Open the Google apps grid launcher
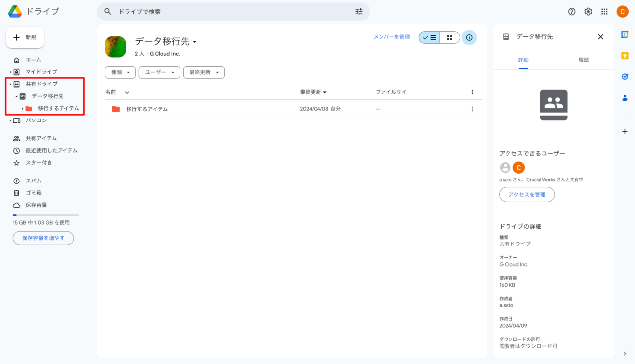This screenshot has height=364, width=635. (x=604, y=12)
